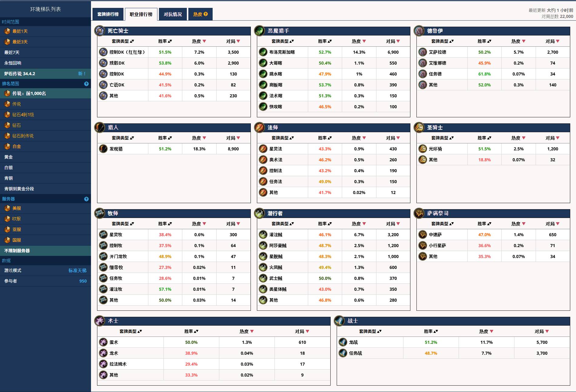Switch to the 套牌排行榜 tab
Viewport: 576px width, 392px height.
[108, 14]
